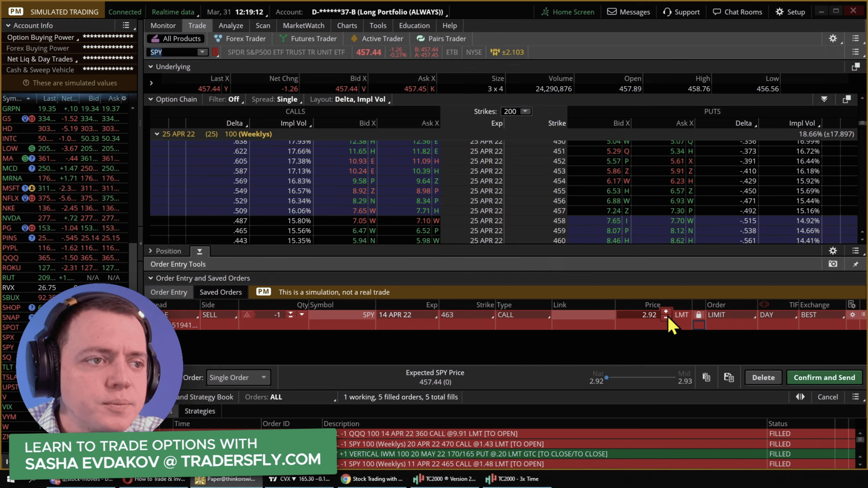Click the copy order icon beside Delete
This screenshot has width=868, height=488.
click(x=706, y=377)
